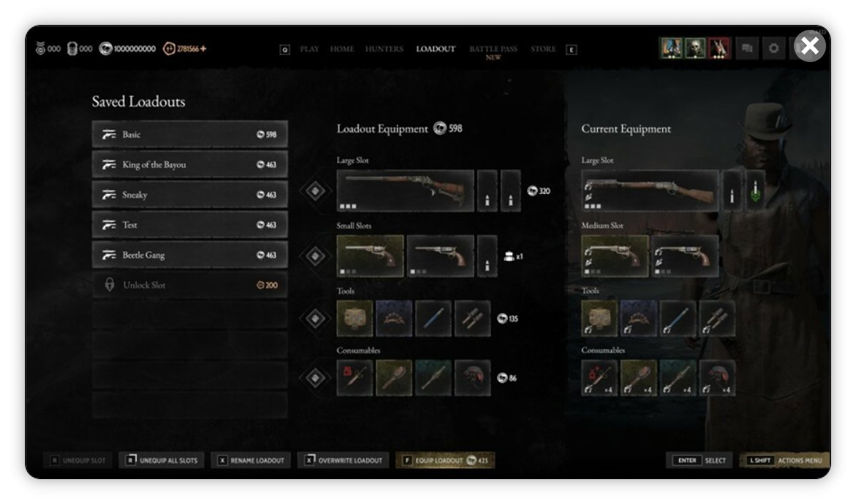Select the green special ammo icon

755,190
